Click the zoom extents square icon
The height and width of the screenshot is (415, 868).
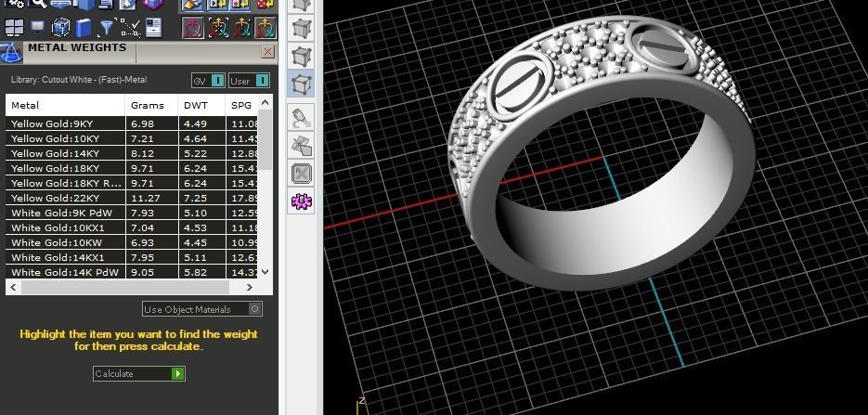(x=303, y=174)
